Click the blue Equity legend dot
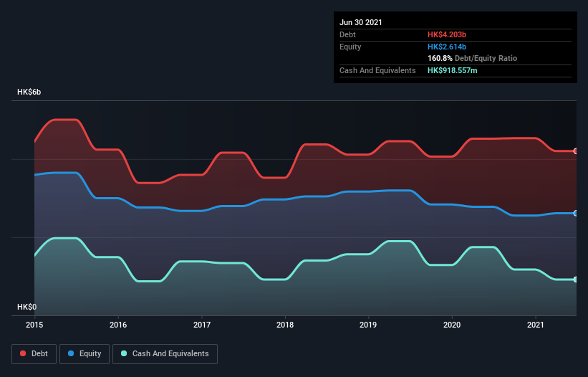This screenshot has height=377, width=588. 71,353
